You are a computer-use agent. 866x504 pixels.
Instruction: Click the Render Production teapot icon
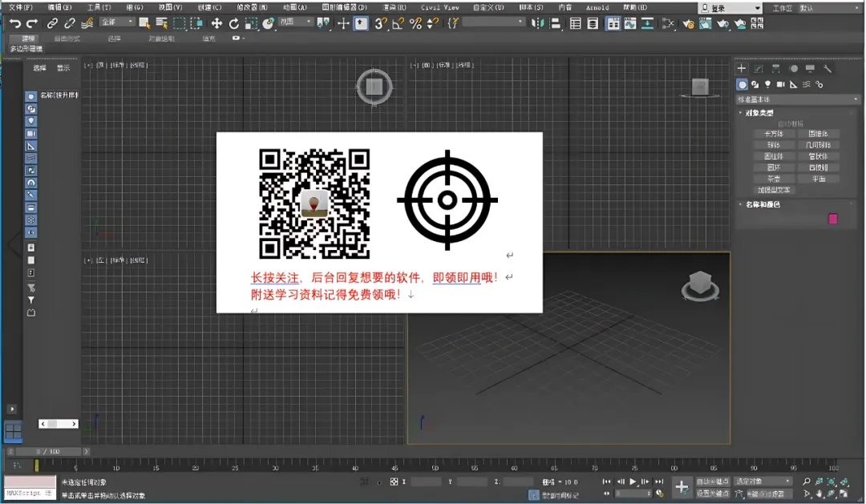722,23
